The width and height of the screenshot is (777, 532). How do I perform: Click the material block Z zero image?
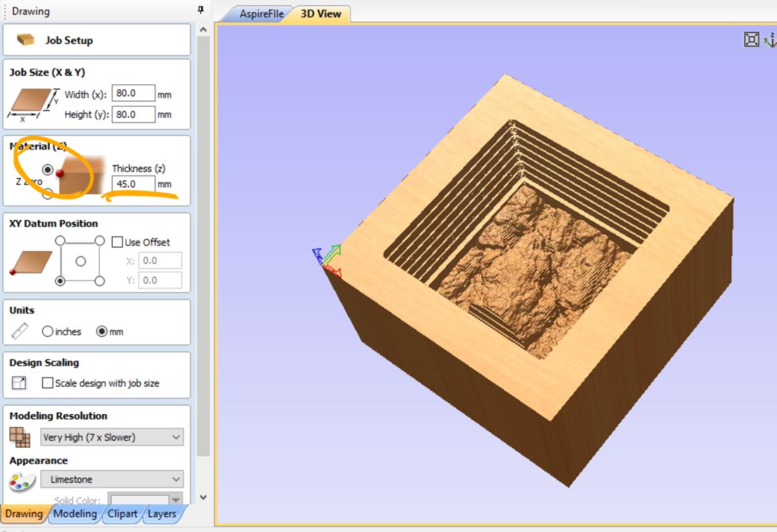point(80,175)
